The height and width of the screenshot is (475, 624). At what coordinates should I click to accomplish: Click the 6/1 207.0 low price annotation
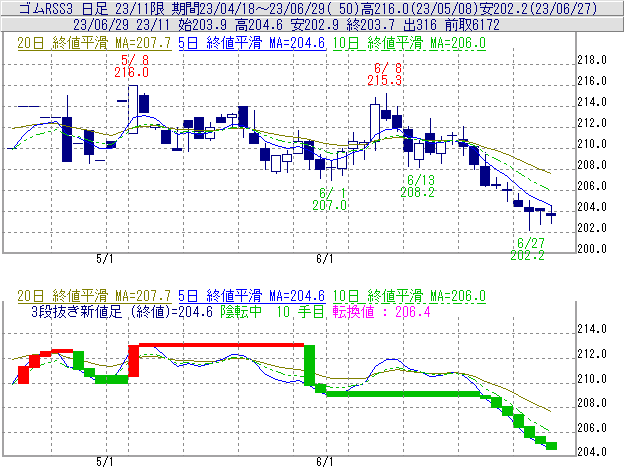[329, 199]
